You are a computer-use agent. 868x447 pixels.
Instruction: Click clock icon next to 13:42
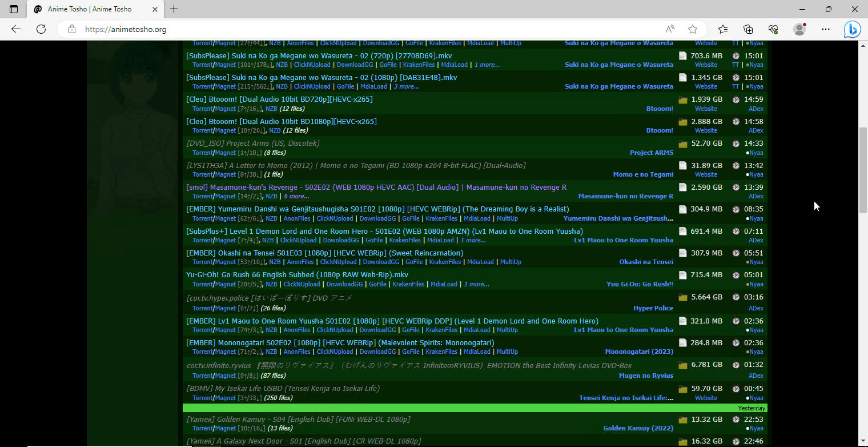(x=736, y=166)
